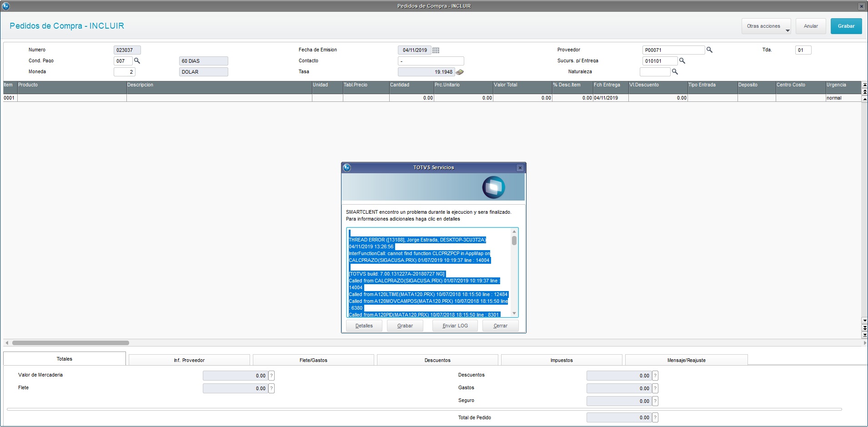The image size is (868, 427).
Task: Click the help icon beside the Descuentos total
Action: coord(655,376)
